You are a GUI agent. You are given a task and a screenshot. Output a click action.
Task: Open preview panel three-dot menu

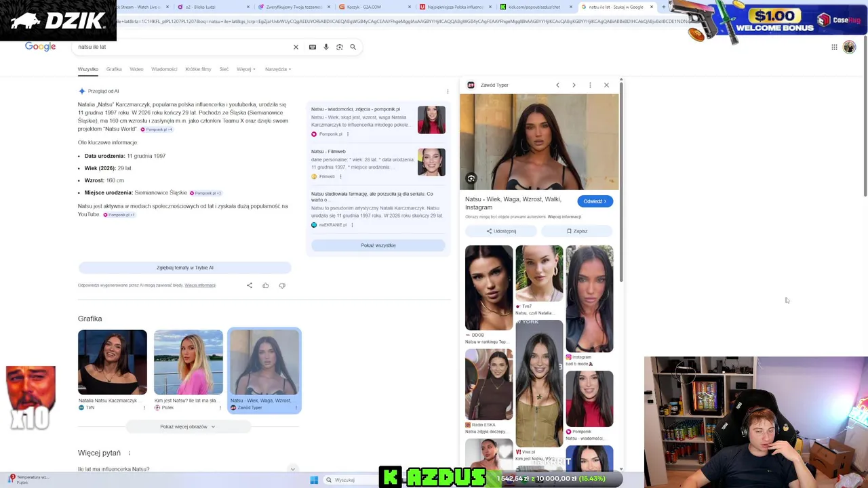pyautogui.click(x=590, y=85)
